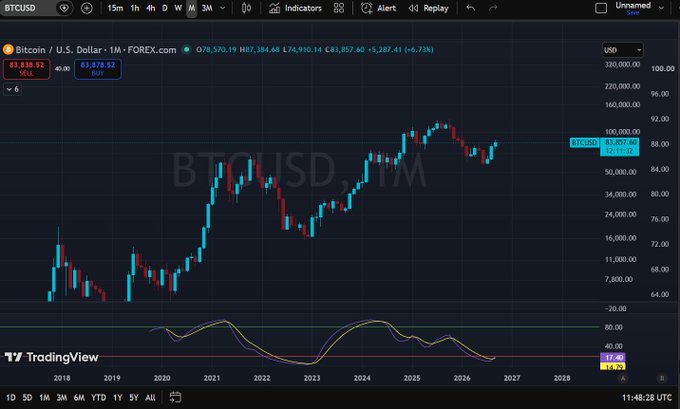The height and width of the screenshot is (409, 680).
Task: Set range to 5D
Action: 27,398
